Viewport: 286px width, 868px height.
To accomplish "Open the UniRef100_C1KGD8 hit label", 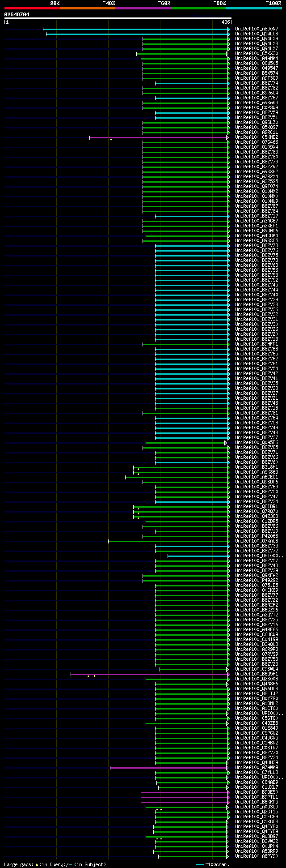I will point(257,822).
